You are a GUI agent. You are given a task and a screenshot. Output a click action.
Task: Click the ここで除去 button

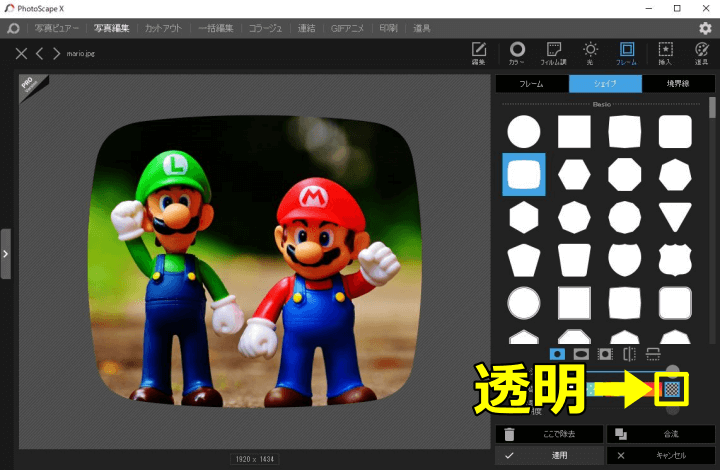[x=549, y=434]
